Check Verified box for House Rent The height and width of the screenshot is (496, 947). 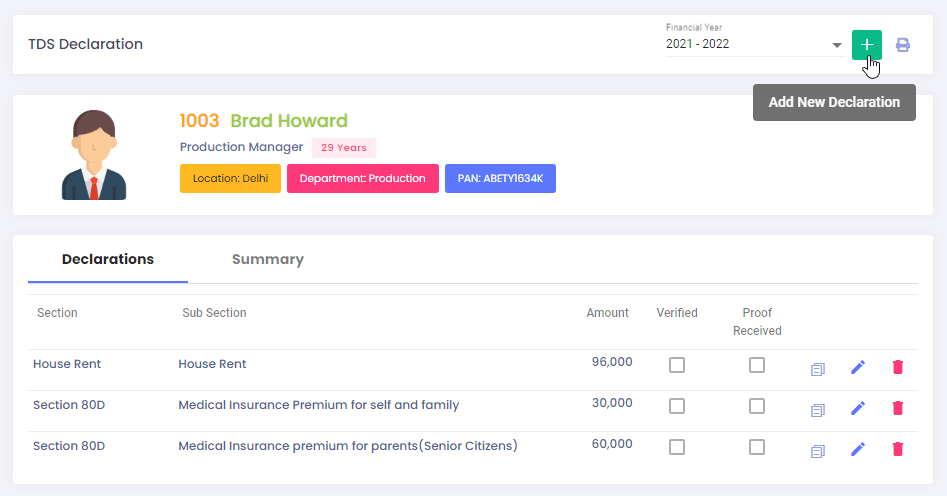(x=677, y=365)
